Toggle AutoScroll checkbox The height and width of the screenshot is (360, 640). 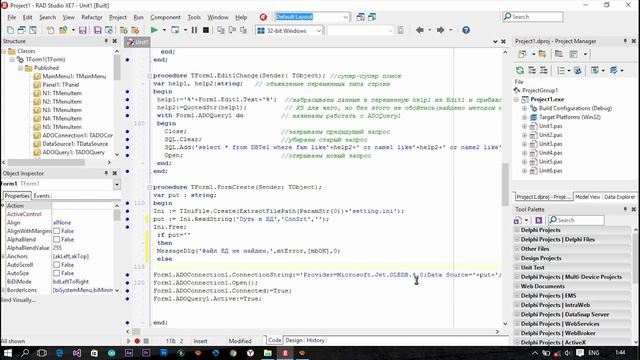[57, 265]
